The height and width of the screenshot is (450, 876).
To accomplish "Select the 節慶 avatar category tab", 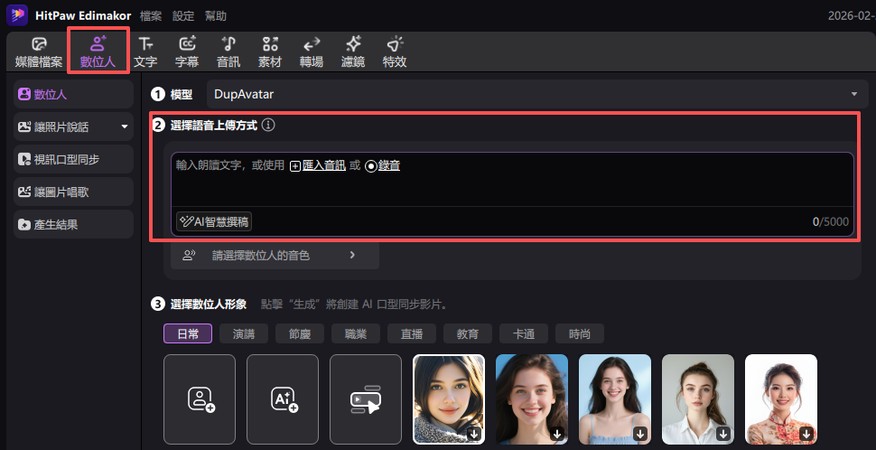I will (x=299, y=334).
